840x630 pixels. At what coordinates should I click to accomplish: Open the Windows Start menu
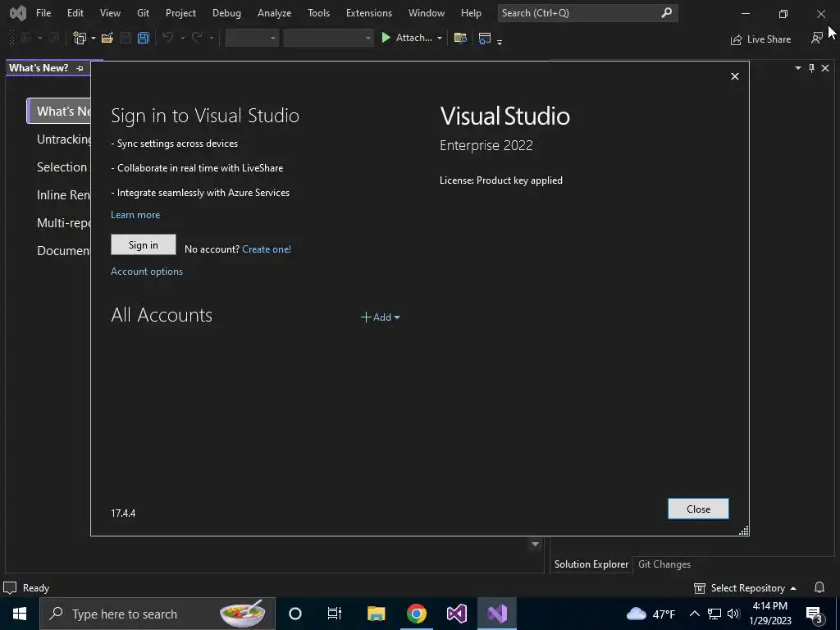tap(20, 614)
